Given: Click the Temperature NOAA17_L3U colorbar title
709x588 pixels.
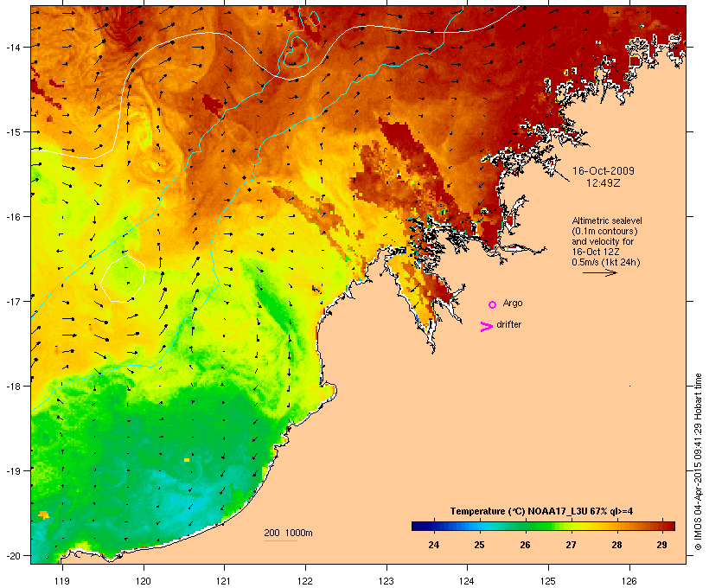Looking at the screenshot, I should tap(541, 511).
